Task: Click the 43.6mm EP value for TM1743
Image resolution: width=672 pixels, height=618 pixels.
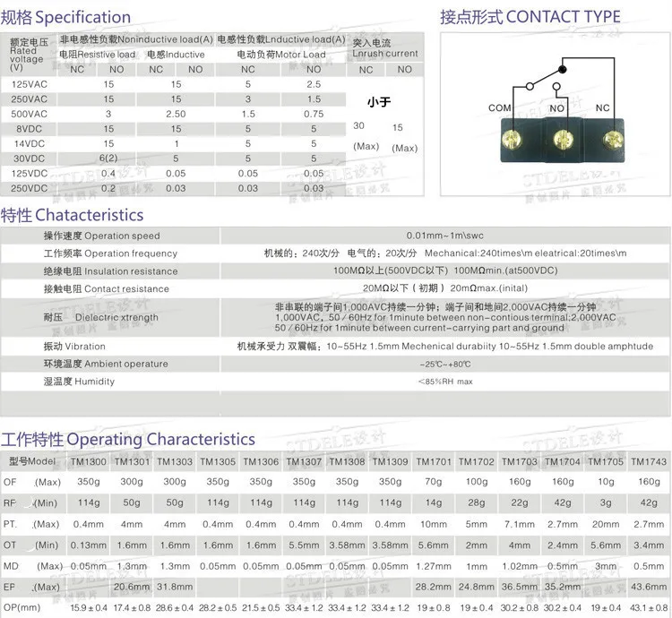Action: [649, 587]
